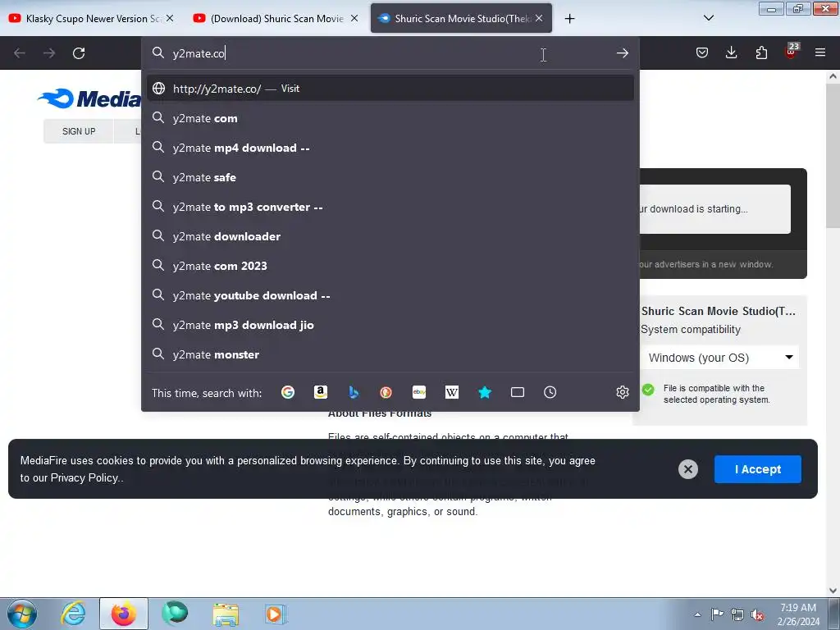Reload the current page

(79, 53)
